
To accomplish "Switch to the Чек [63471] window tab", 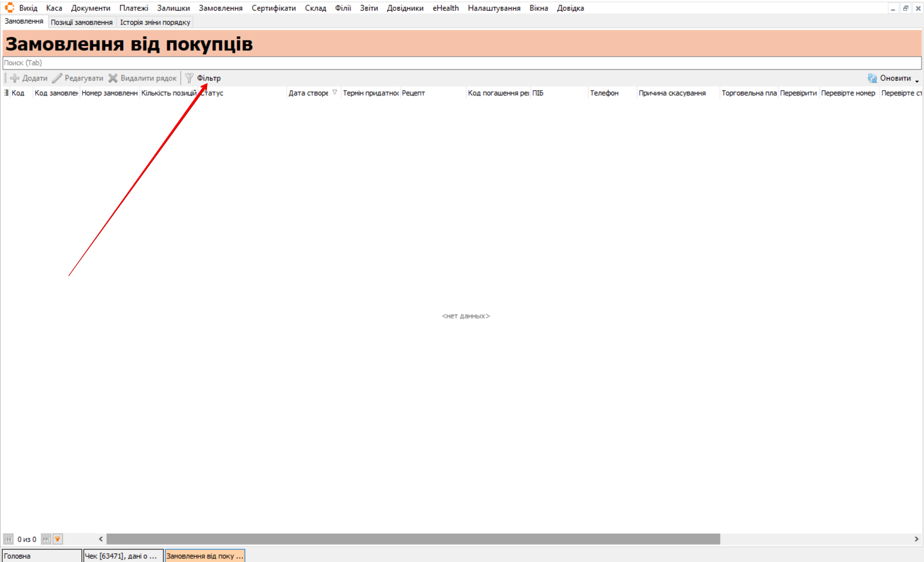I will click(123, 556).
